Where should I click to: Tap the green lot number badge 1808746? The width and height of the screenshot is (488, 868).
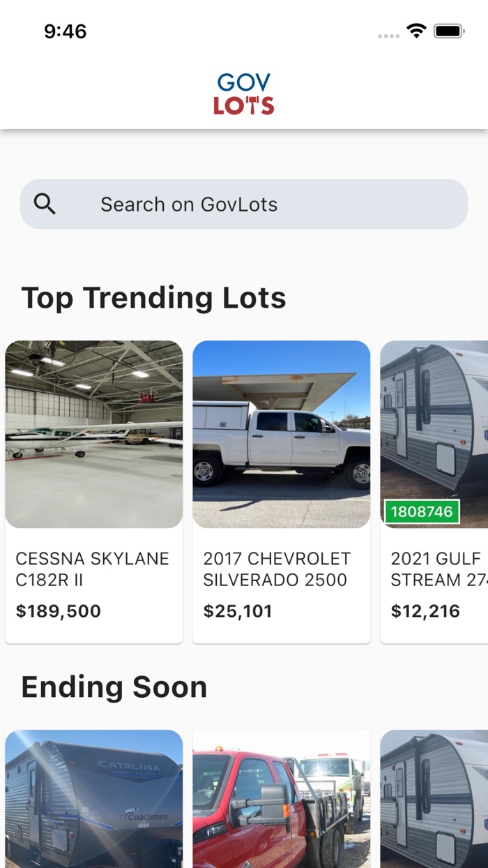pyautogui.click(x=423, y=511)
